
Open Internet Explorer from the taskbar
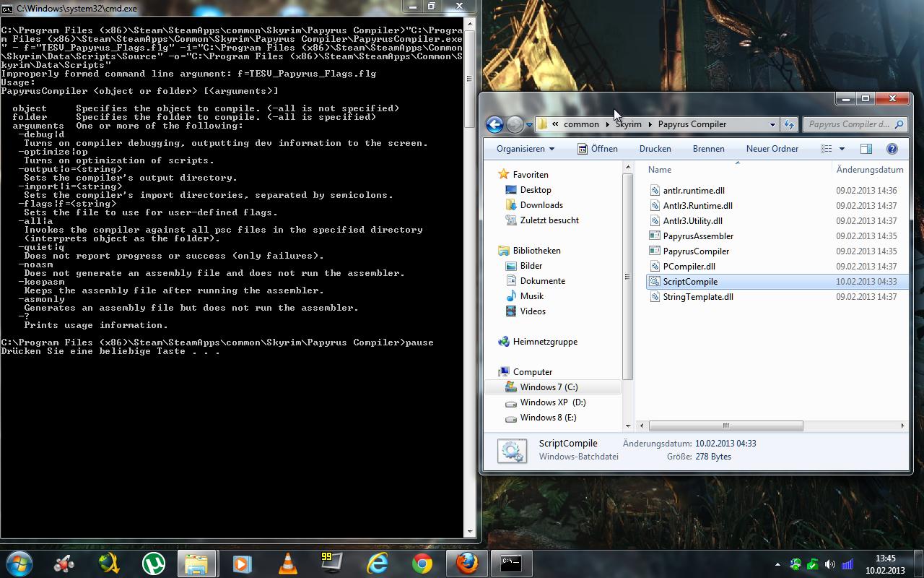378,563
